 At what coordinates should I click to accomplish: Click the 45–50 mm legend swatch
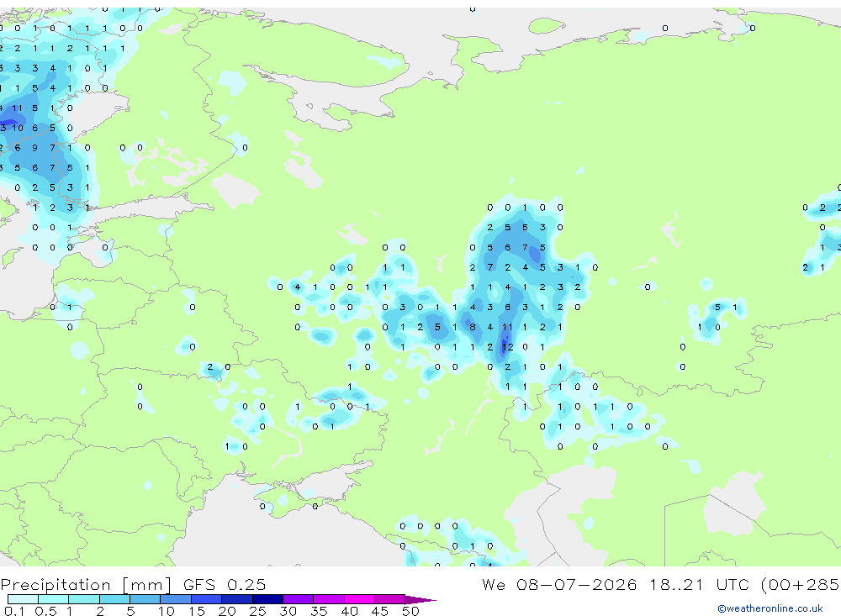point(390,599)
